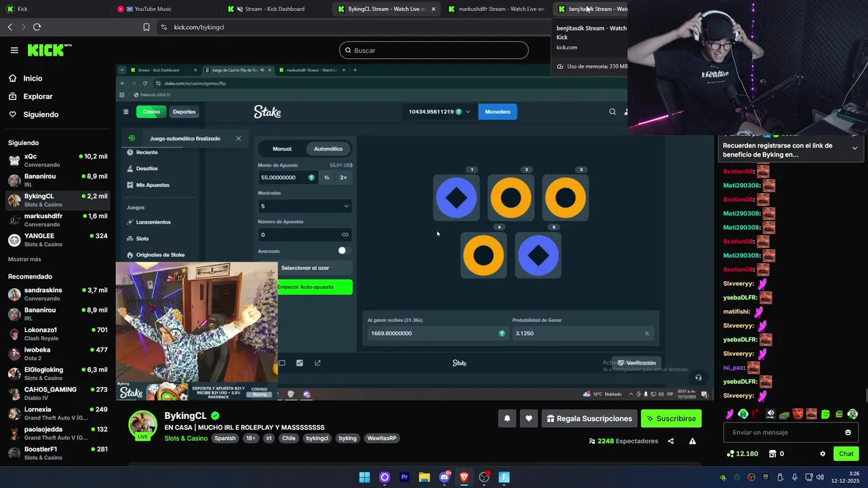Go back in browser history
The image size is (868, 488).
click(x=9, y=27)
